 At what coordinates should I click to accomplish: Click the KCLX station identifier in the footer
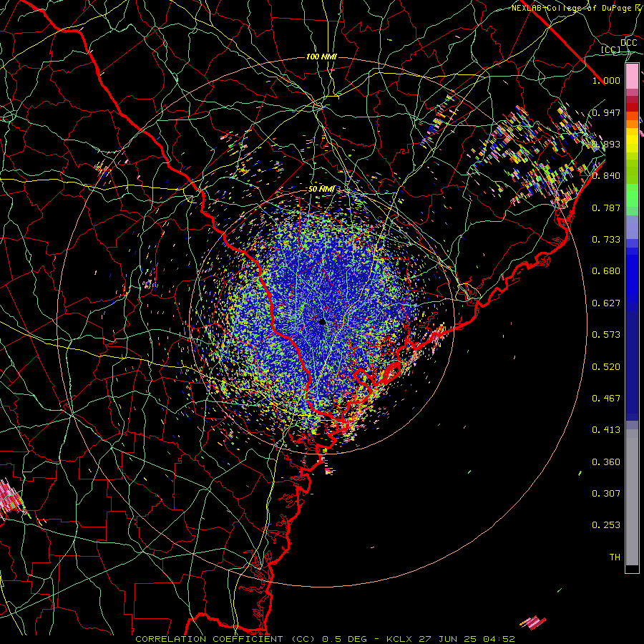(399, 639)
